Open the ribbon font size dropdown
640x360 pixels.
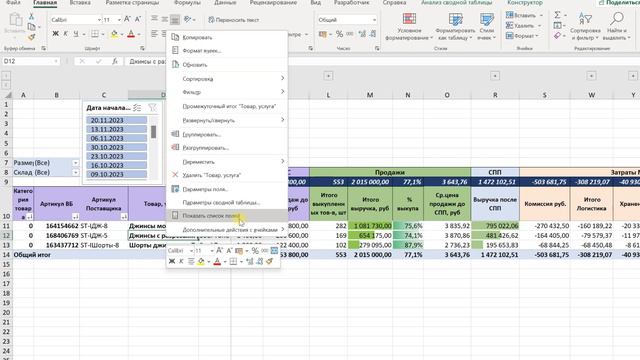119,20
